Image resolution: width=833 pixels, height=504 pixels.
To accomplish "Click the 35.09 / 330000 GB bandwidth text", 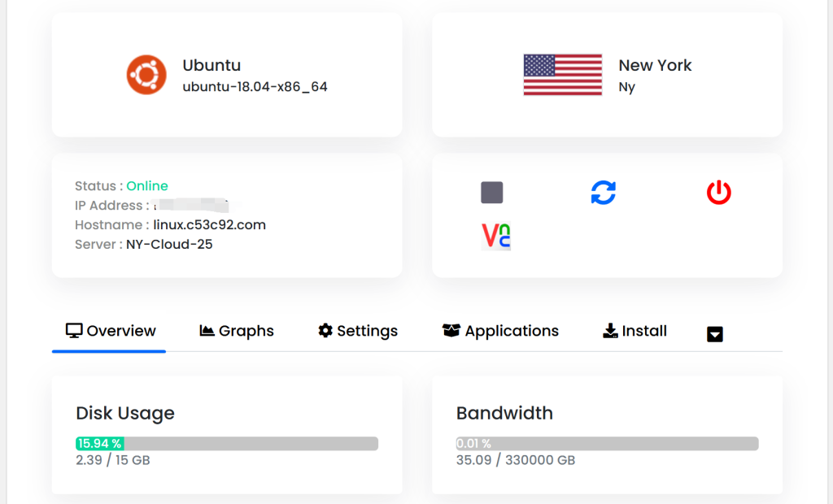I will tap(516, 461).
